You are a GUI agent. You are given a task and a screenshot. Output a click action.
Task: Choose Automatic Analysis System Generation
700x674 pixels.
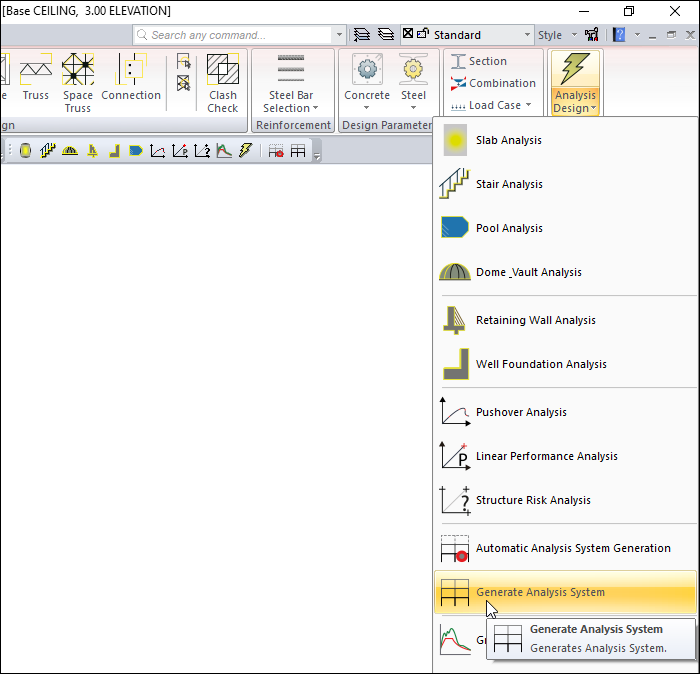click(573, 548)
